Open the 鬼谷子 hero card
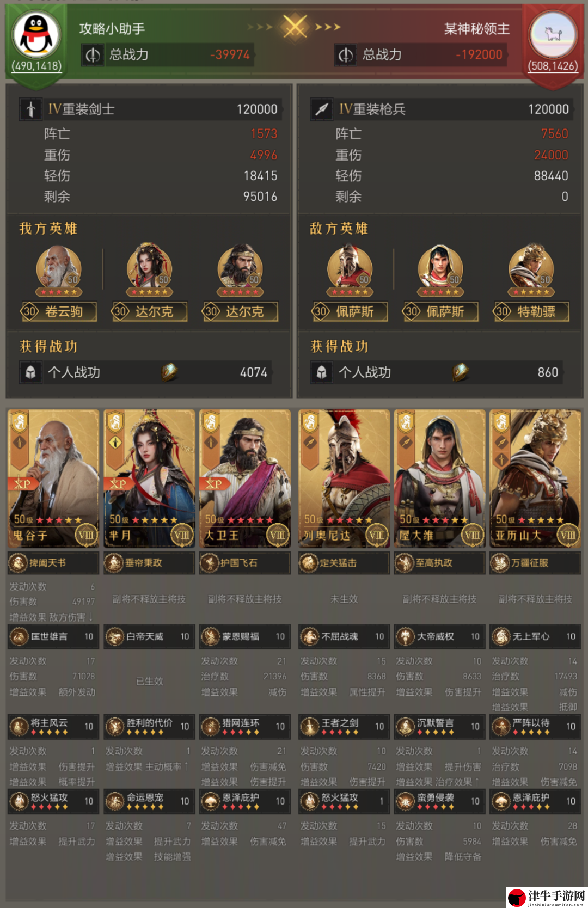588x908 pixels. pyautogui.click(x=53, y=478)
